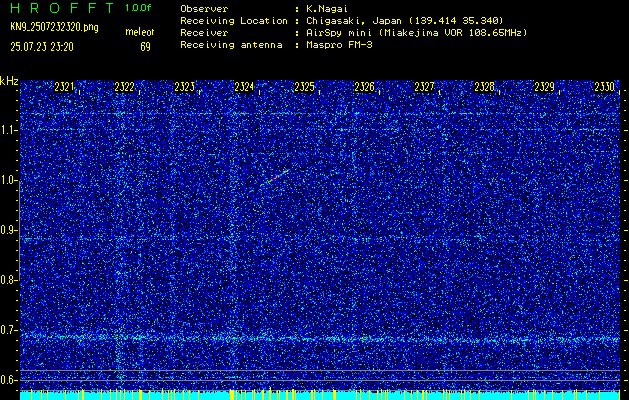Click the 0.6 frequency axis label
The height and width of the screenshot is (400, 629).
pos(8,380)
